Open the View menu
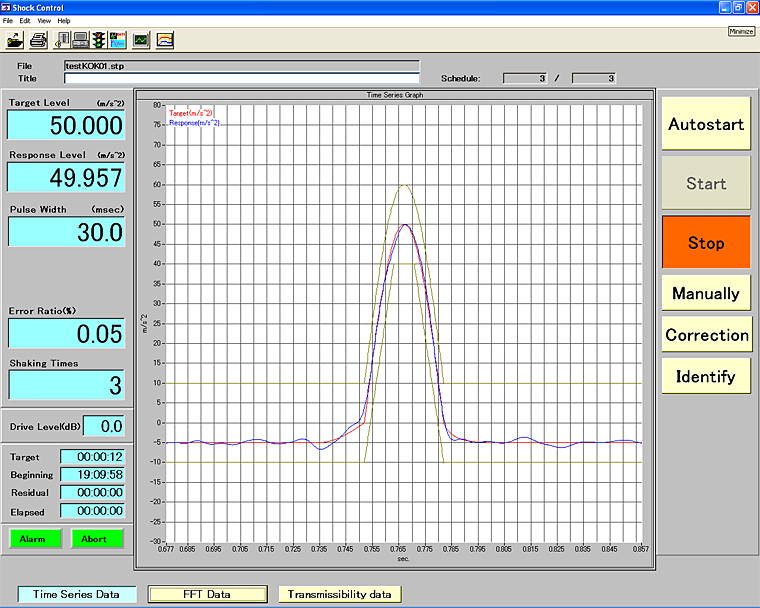 [x=44, y=21]
